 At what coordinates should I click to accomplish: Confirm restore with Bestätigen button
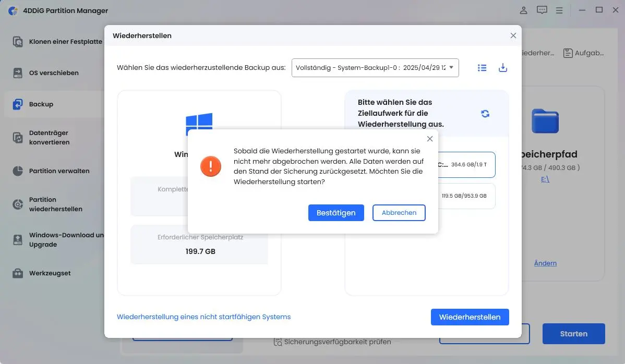(336, 213)
